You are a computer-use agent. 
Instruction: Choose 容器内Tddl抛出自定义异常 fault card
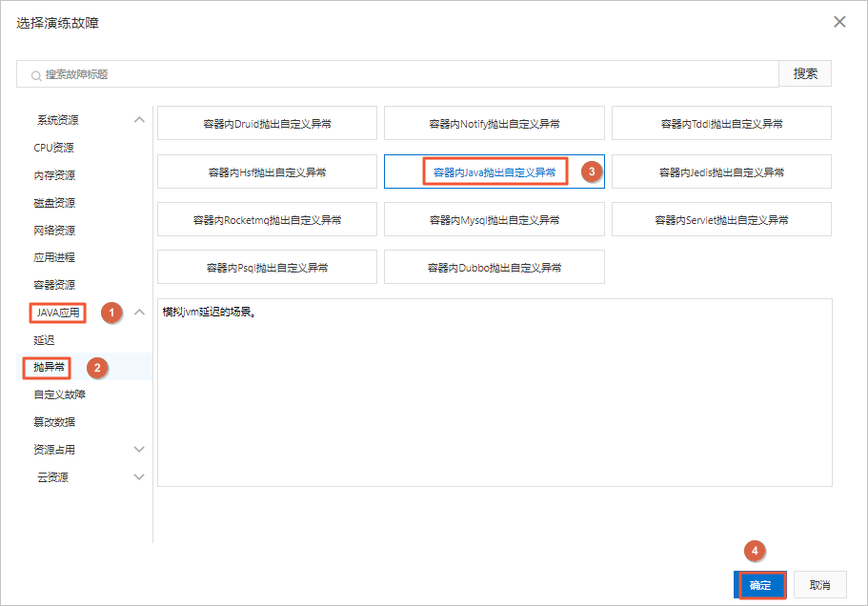pos(721,124)
